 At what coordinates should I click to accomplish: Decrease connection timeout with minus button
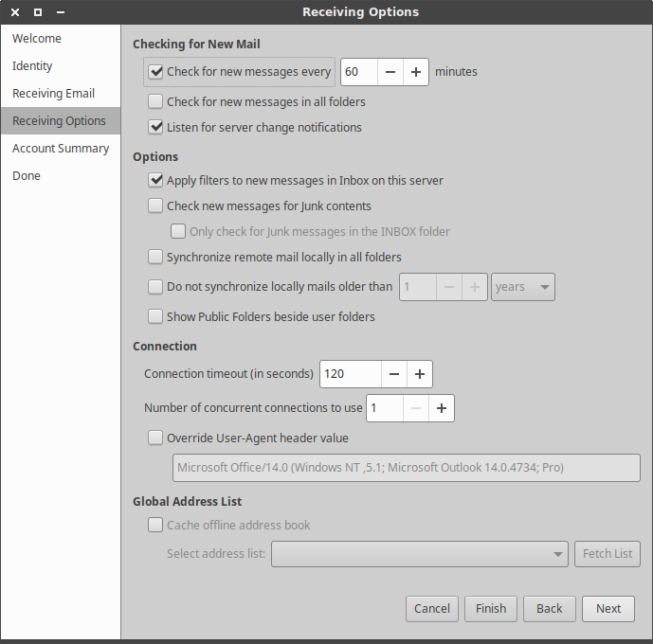point(394,374)
